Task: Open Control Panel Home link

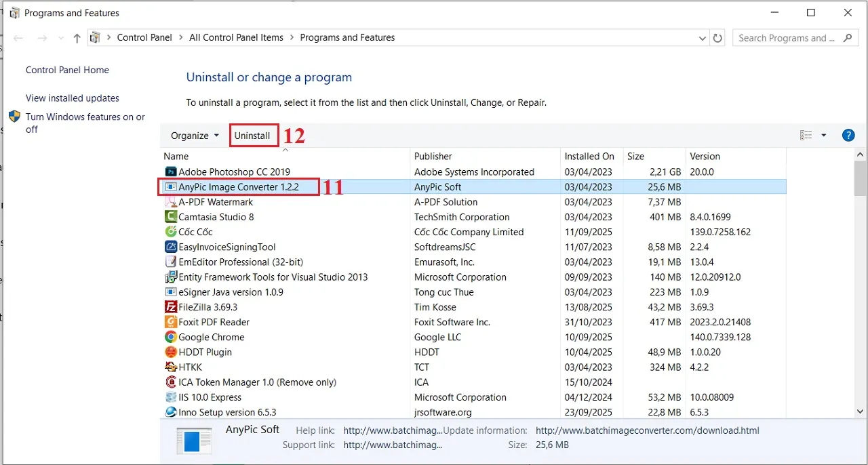Action: (67, 70)
